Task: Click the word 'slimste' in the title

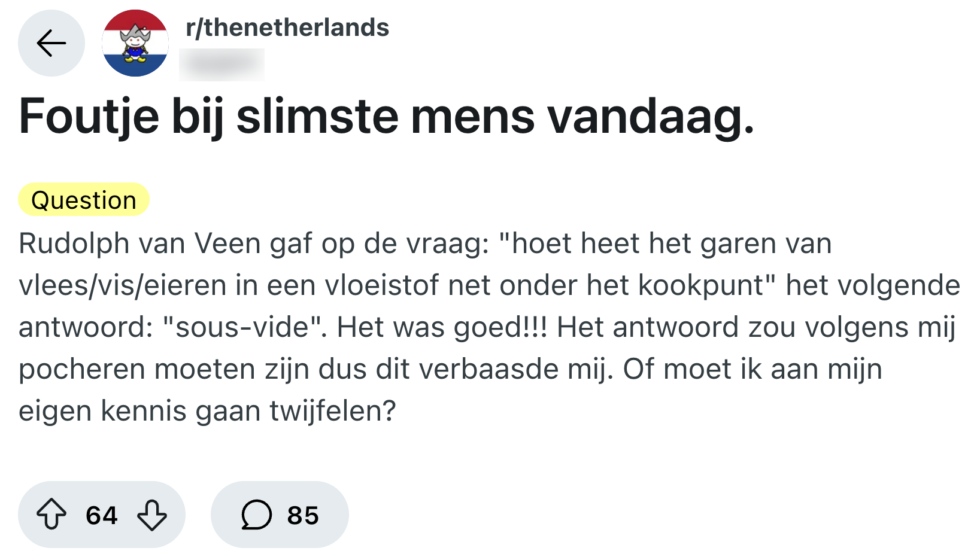Action: point(317,116)
